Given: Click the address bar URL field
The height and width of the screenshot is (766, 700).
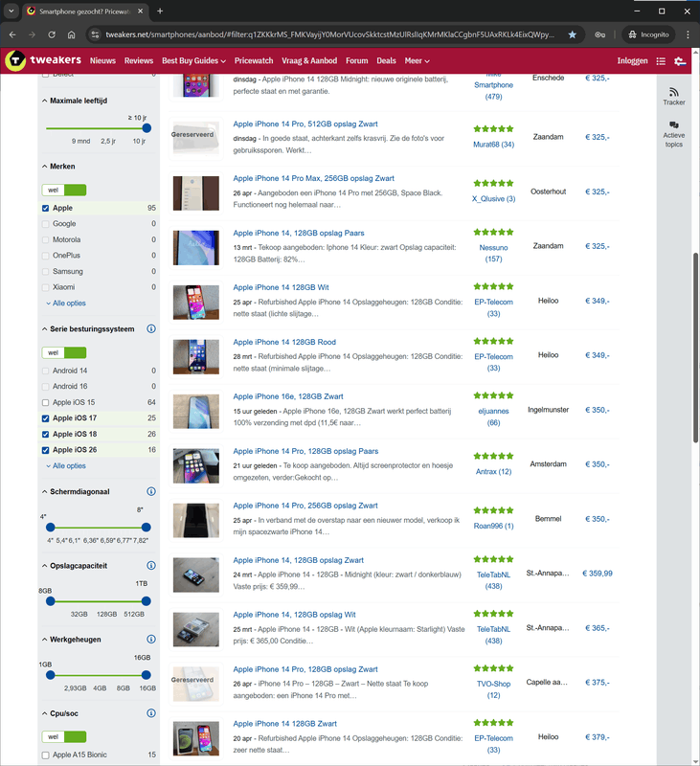Looking at the screenshot, I should 329,34.
